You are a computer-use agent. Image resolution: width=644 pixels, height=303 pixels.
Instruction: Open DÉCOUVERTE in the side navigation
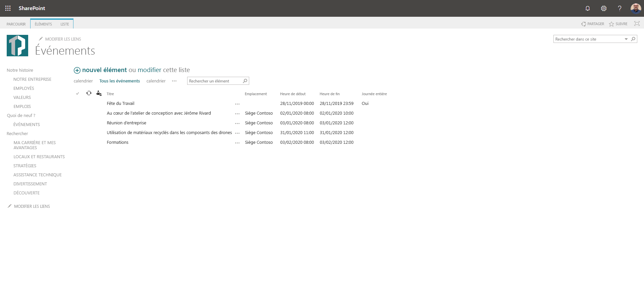26,193
